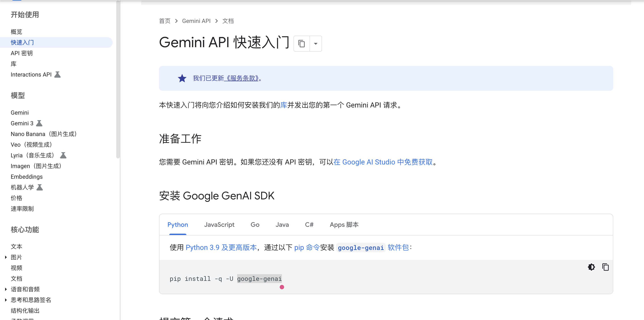Screen dimensions: 644x320
Task: Open API 密钥 in the sidebar
Action: tap(22, 53)
